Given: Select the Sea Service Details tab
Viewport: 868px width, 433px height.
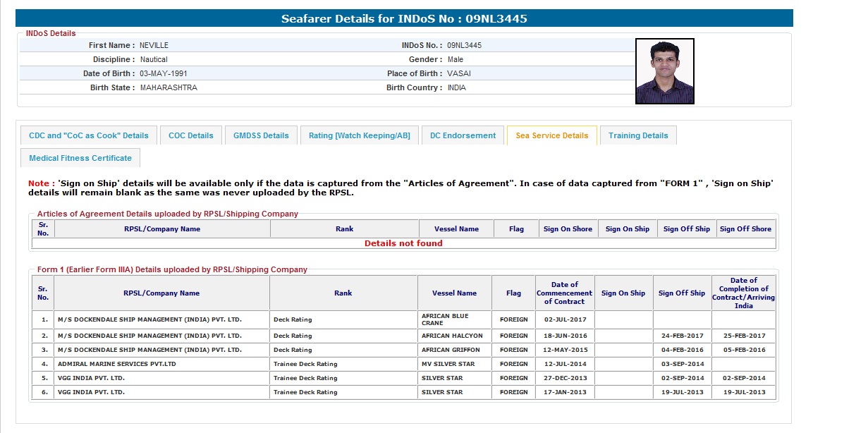Looking at the screenshot, I should [551, 135].
